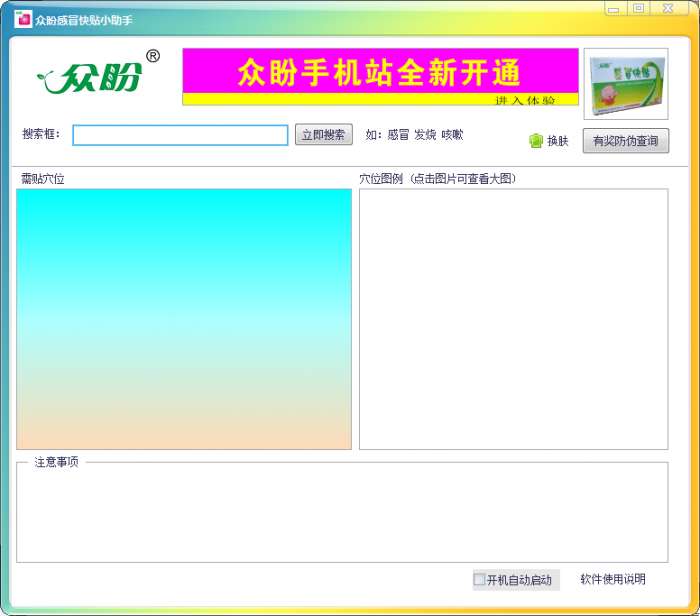Click the 立即搜索 search button

point(324,134)
